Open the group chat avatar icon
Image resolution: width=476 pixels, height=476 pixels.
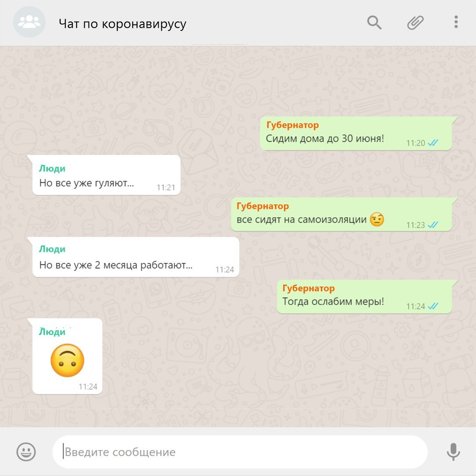29,22
